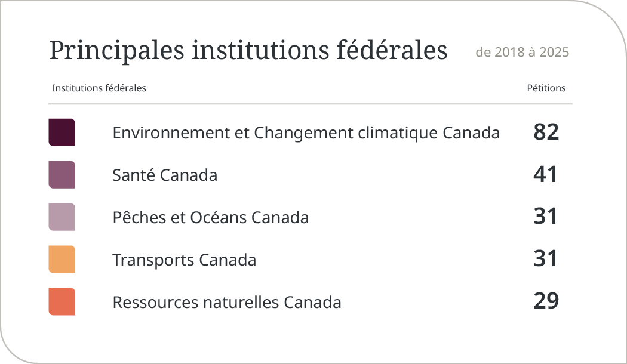Click the light lilac Pêches et Océans swatch

point(62,217)
